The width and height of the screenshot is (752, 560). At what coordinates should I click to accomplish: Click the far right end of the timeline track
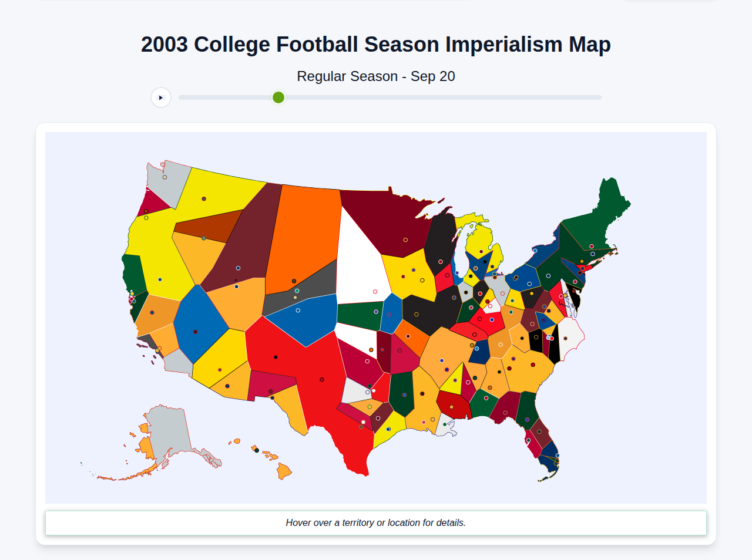(598, 97)
